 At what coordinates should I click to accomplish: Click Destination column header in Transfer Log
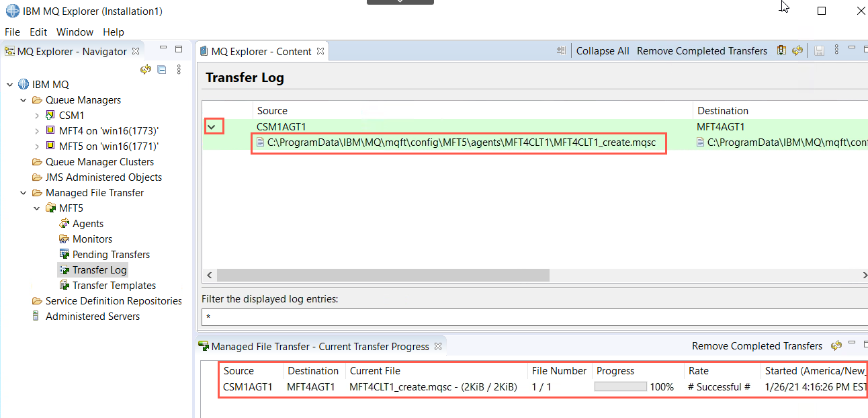(x=723, y=111)
